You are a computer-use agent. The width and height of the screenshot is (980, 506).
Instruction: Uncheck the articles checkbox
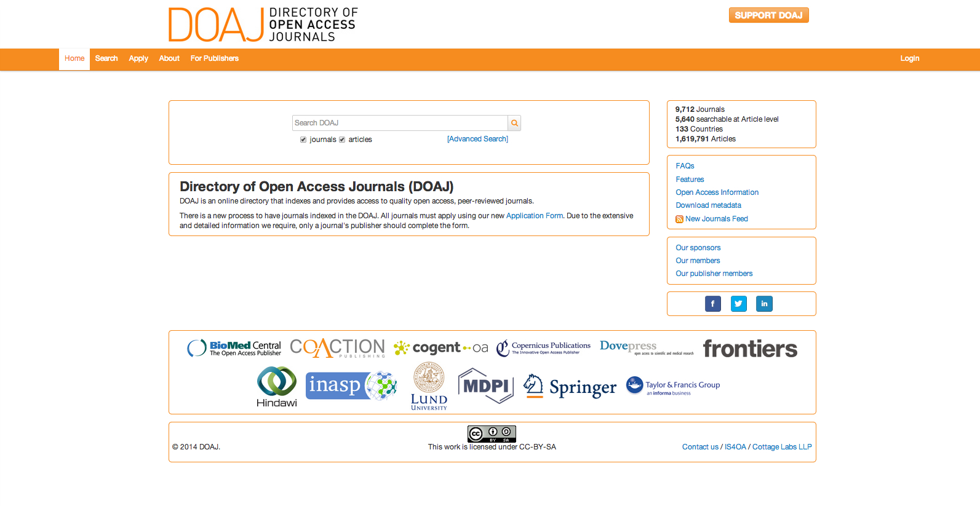tap(342, 140)
